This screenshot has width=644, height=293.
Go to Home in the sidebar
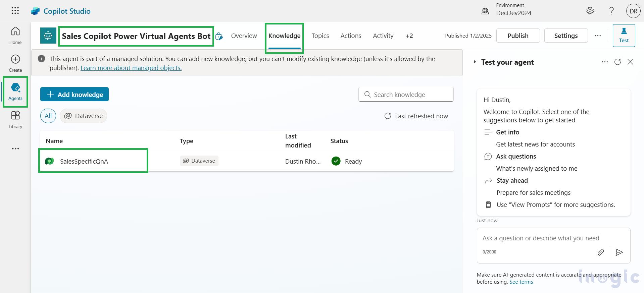point(15,36)
